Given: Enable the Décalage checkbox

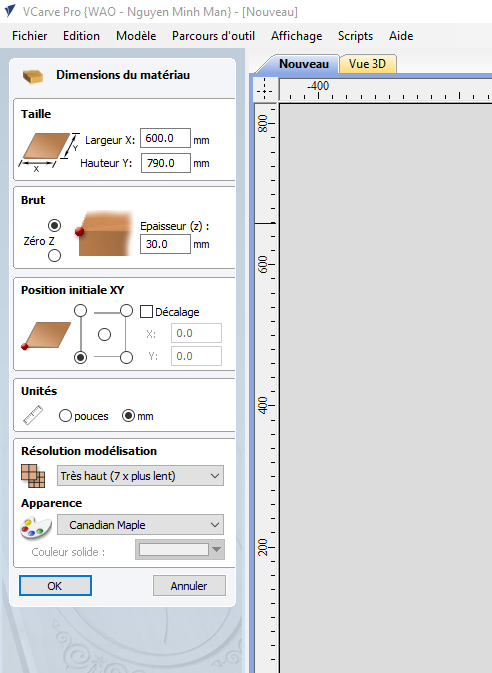Looking at the screenshot, I should pos(146,312).
